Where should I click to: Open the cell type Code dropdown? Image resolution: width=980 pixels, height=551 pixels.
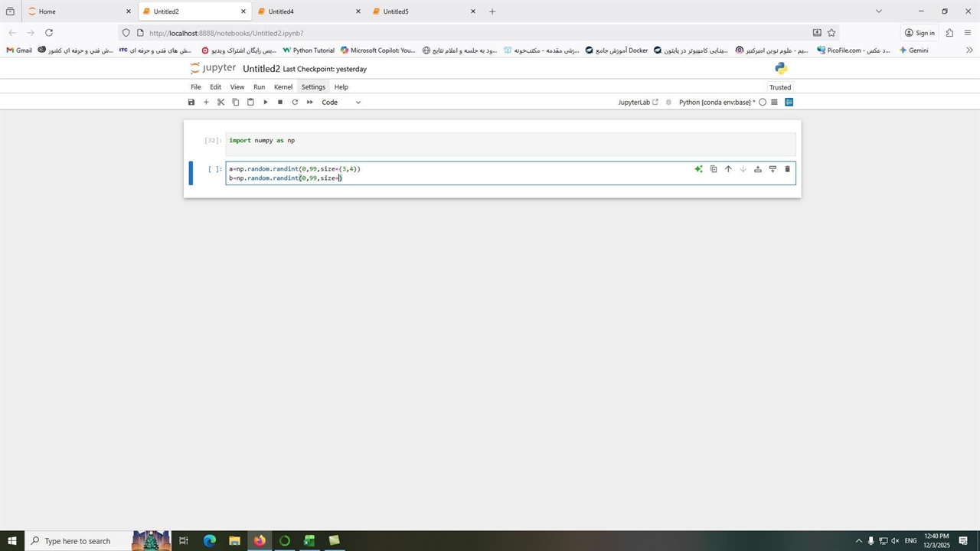(x=341, y=102)
